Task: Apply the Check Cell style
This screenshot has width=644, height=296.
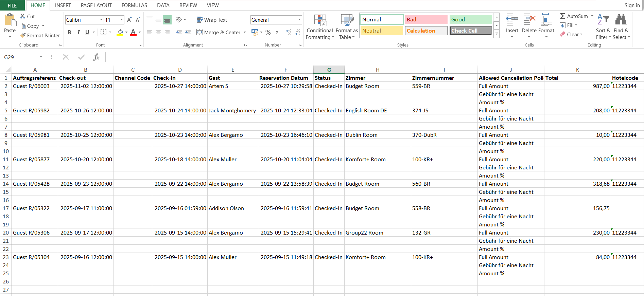Action: (x=471, y=31)
